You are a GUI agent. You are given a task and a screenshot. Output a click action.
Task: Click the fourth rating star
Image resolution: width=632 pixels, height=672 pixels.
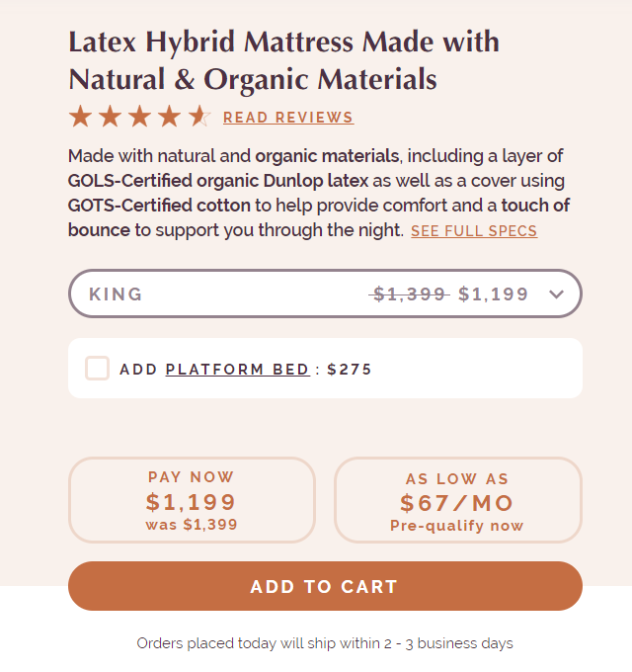(170, 117)
